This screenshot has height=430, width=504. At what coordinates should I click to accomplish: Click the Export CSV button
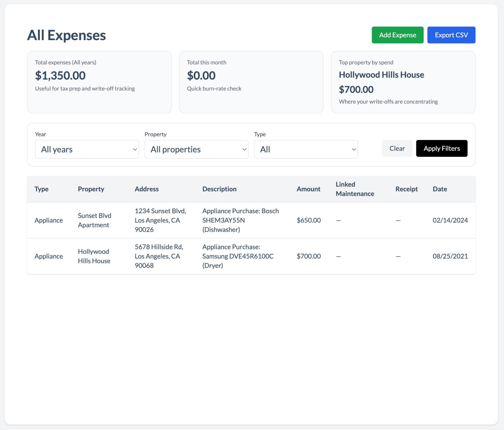451,35
